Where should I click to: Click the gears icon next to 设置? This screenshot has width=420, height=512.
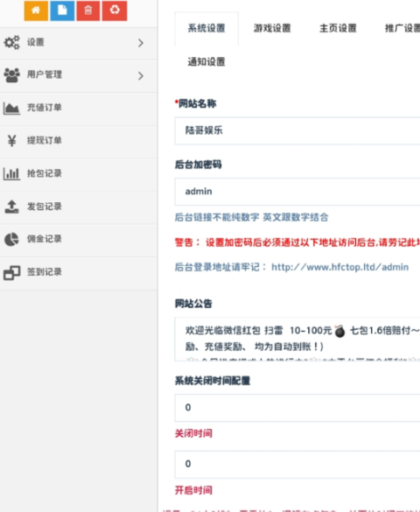pos(11,43)
